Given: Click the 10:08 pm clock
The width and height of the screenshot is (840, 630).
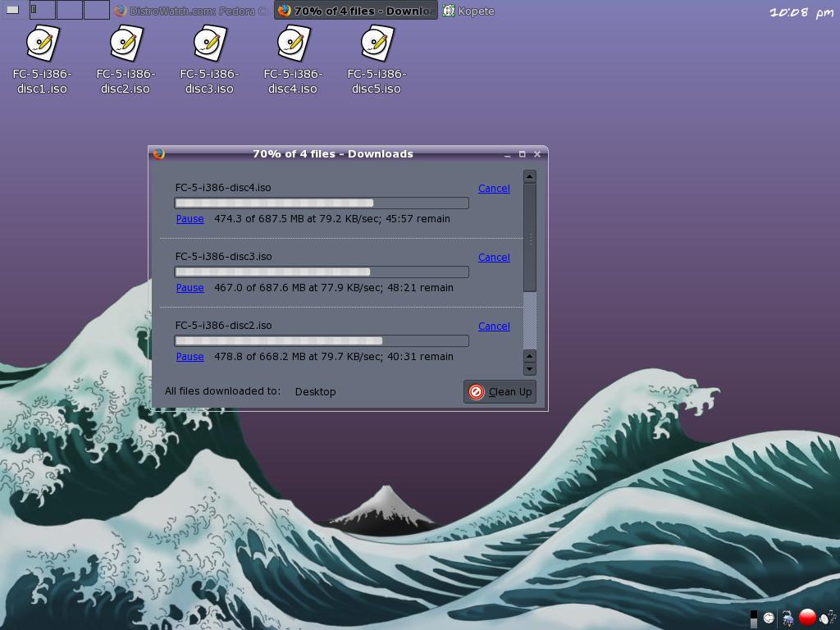Looking at the screenshot, I should point(801,12).
